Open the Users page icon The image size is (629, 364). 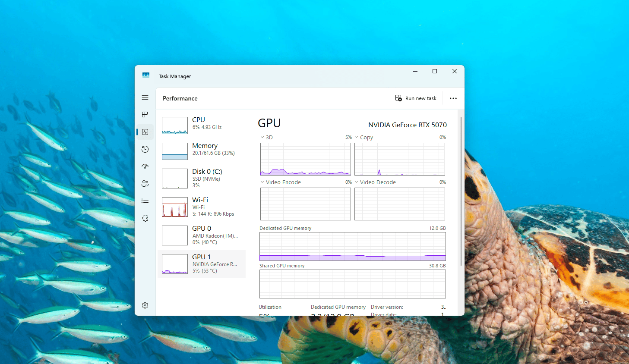(145, 183)
